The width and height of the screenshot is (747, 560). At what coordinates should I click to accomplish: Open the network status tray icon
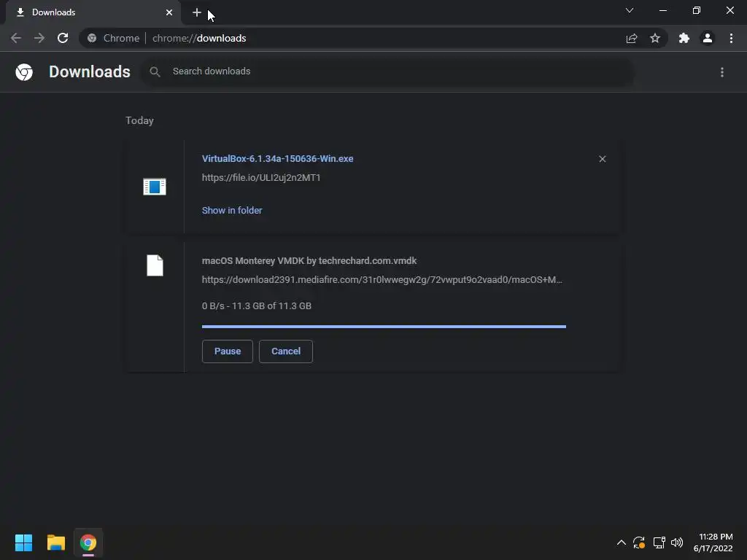(x=659, y=542)
